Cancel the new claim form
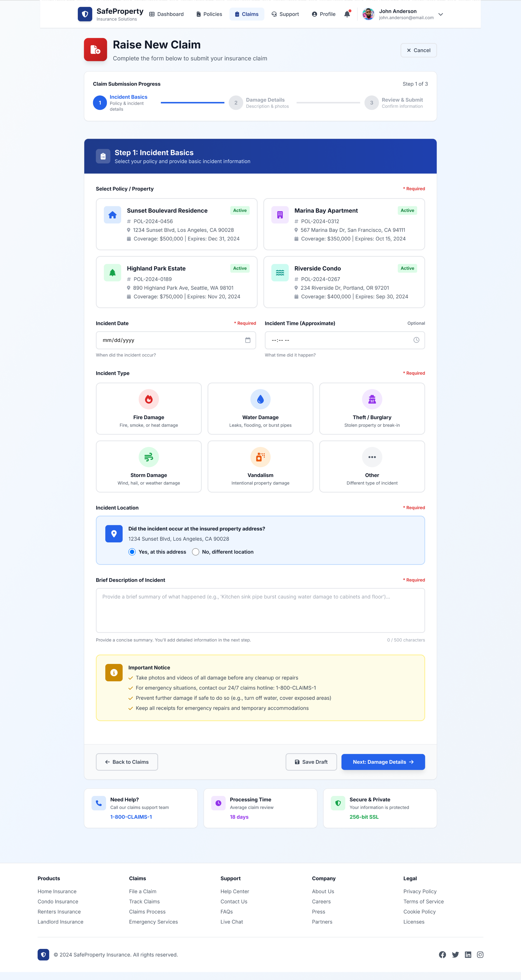Image resolution: width=521 pixels, height=980 pixels. (x=419, y=50)
